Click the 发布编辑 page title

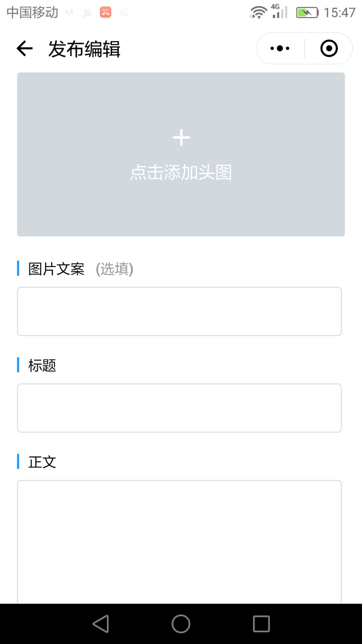[84, 49]
